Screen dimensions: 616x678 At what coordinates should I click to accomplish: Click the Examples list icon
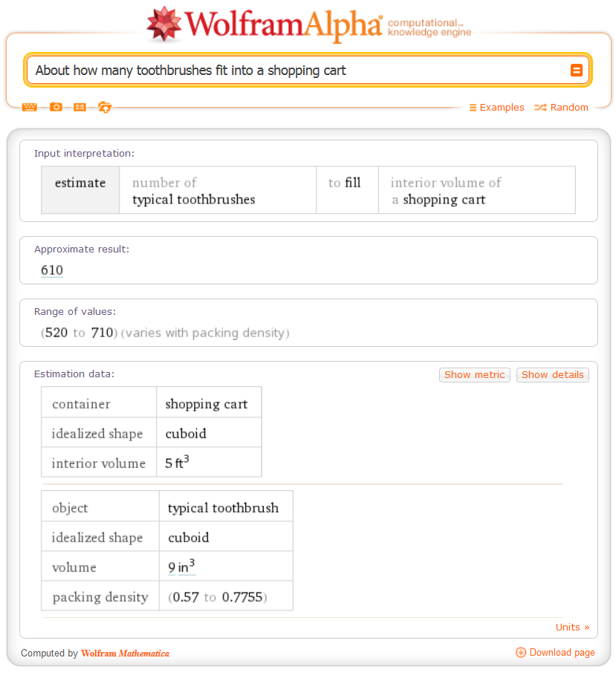(x=473, y=108)
